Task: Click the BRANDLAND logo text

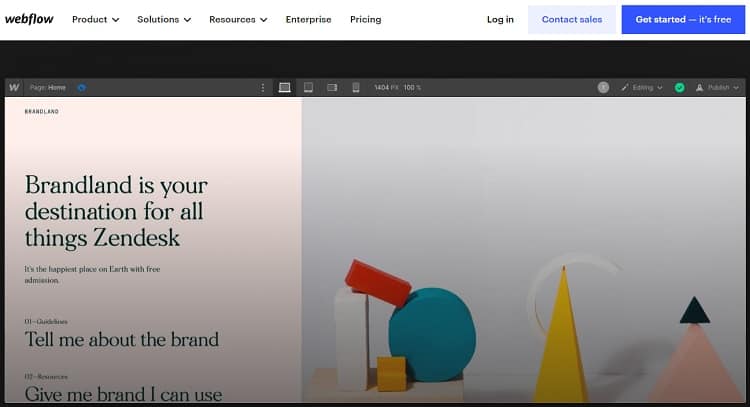Action: point(42,111)
